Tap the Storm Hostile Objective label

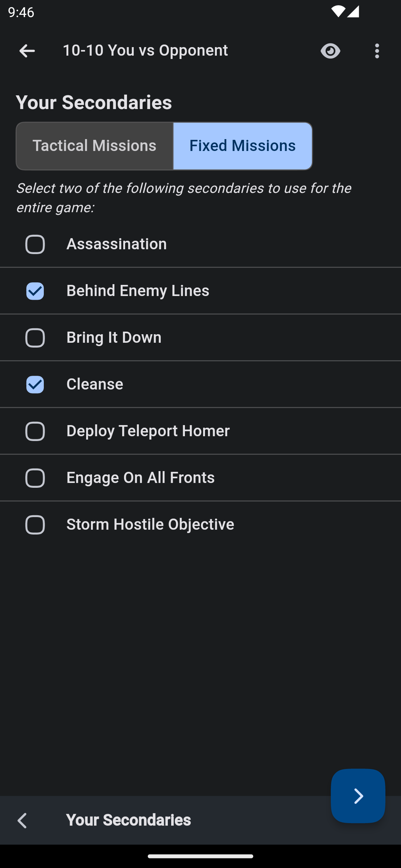[x=150, y=525]
